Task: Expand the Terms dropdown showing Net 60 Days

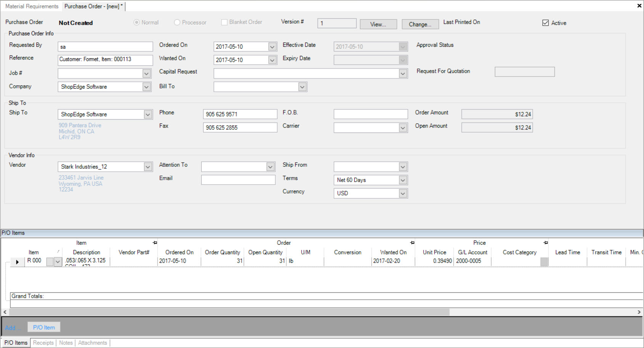Action: (x=403, y=180)
